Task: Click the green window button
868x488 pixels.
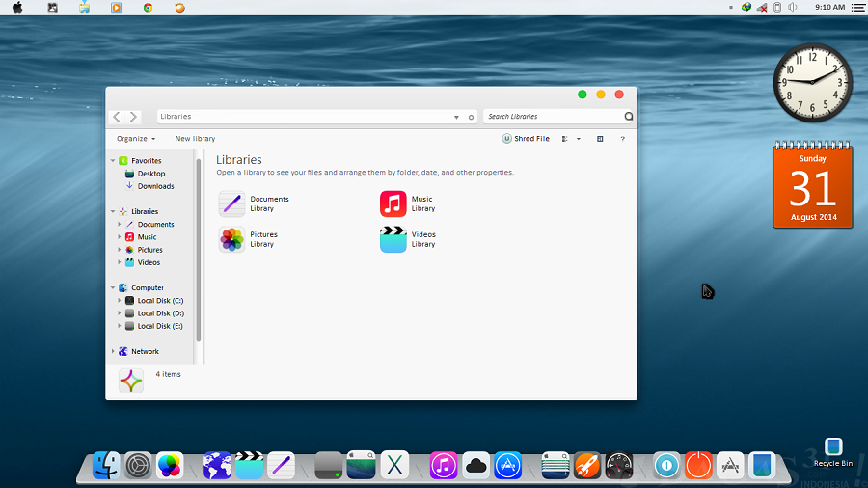Action: coord(583,95)
